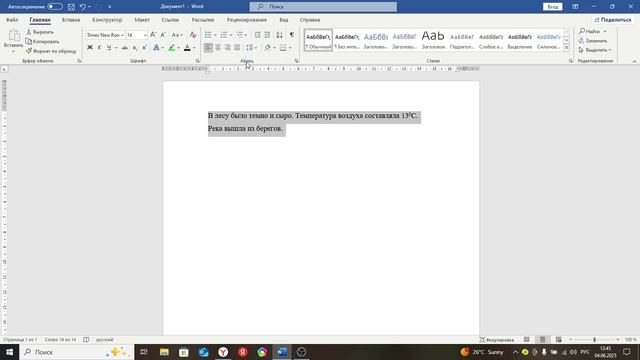Activate the Format Painter
The width and height of the screenshot is (640, 360).
[51, 51]
